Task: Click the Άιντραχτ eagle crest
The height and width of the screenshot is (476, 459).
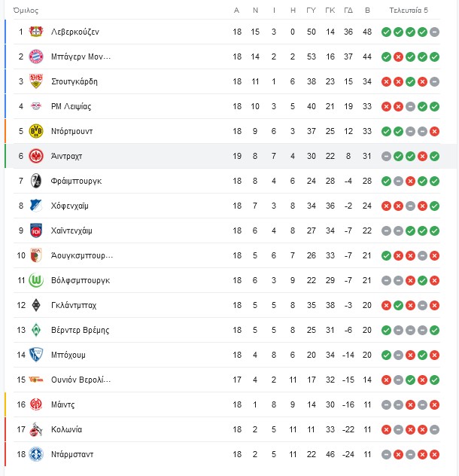Action: [x=36, y=156]
